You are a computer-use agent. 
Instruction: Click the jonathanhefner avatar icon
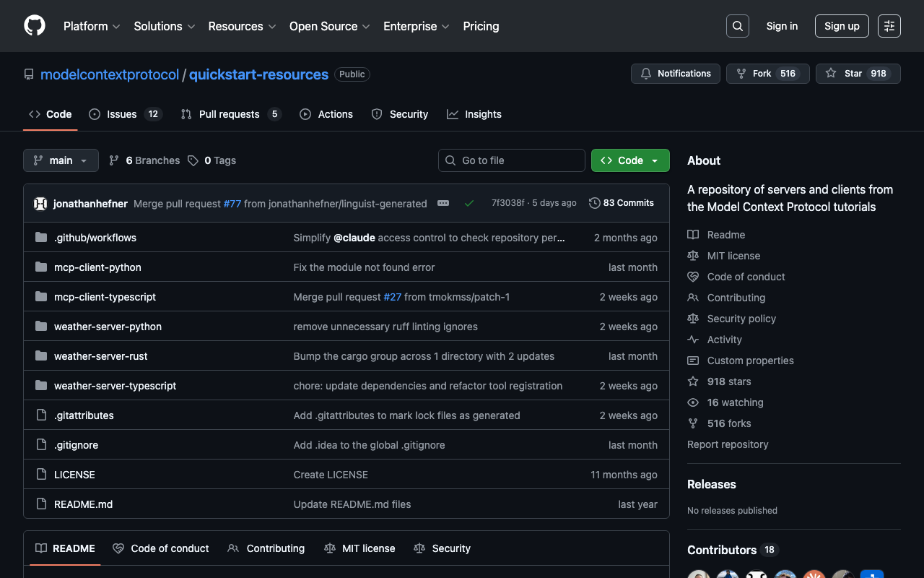40,204
